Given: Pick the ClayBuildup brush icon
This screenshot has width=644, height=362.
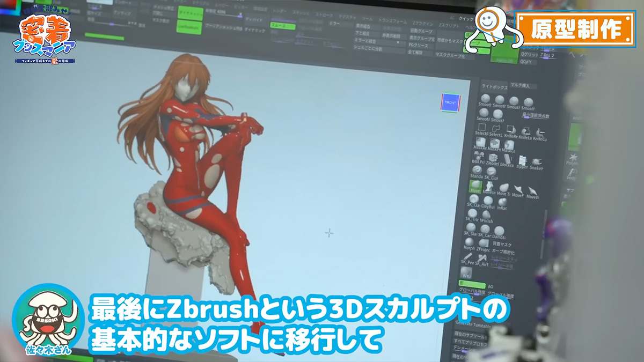Looking at the screenshot, I should [487, 201].
